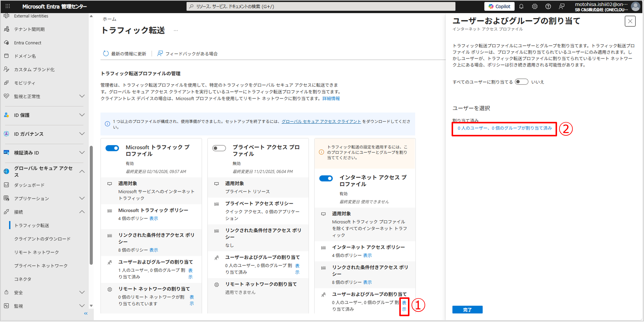The width and height of the screenshot is (644, 325).
Task: Open the settings gear in header
Action: (535, 6)
